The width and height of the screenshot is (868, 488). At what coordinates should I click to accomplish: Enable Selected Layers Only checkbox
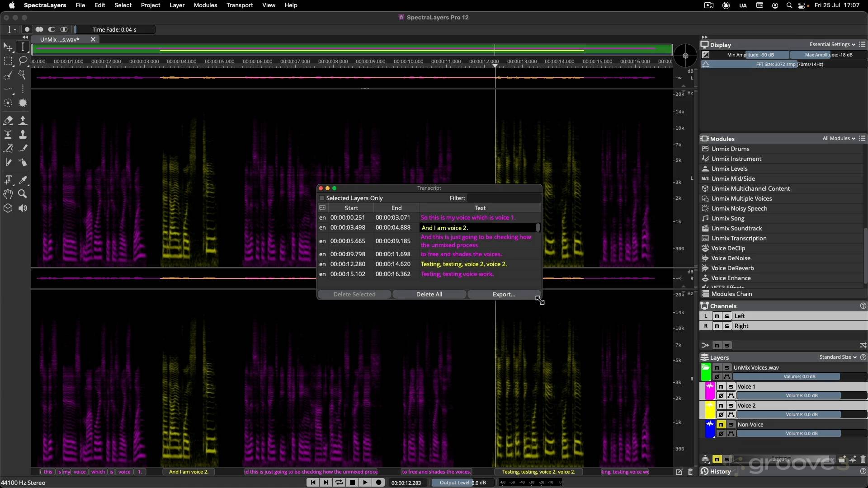tap(322, 198)
